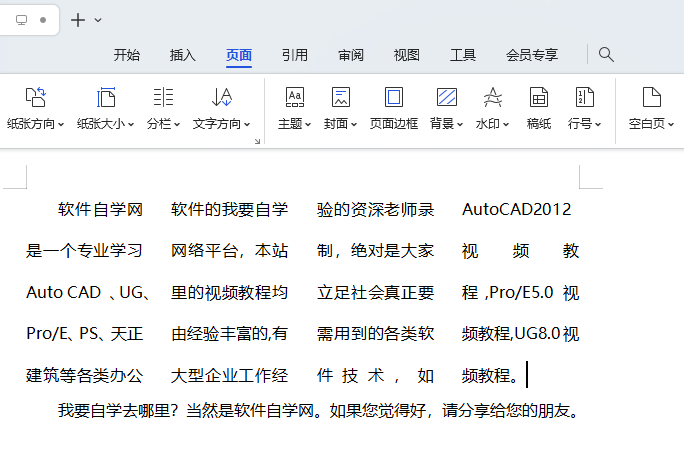684x472 pixels.
Task: Switch to the 视图 tab
Action: click(407, 55)
